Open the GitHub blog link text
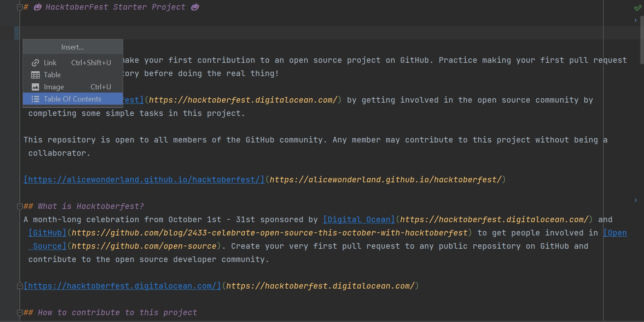 pos(47,233)
